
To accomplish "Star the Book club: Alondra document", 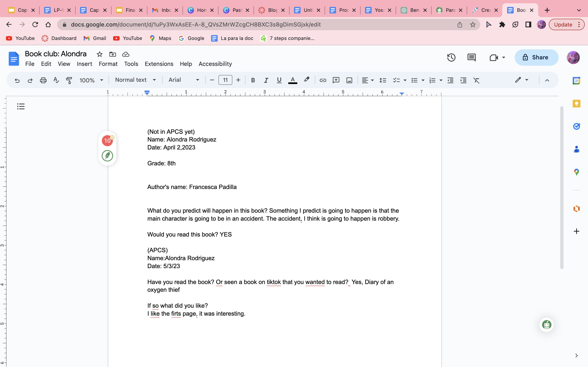I will coord(99,54).
